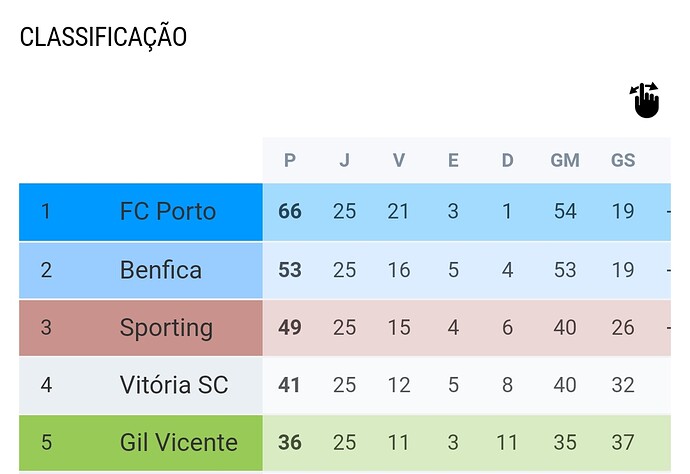Open the Sporting team entry

[x=166, y=328]
